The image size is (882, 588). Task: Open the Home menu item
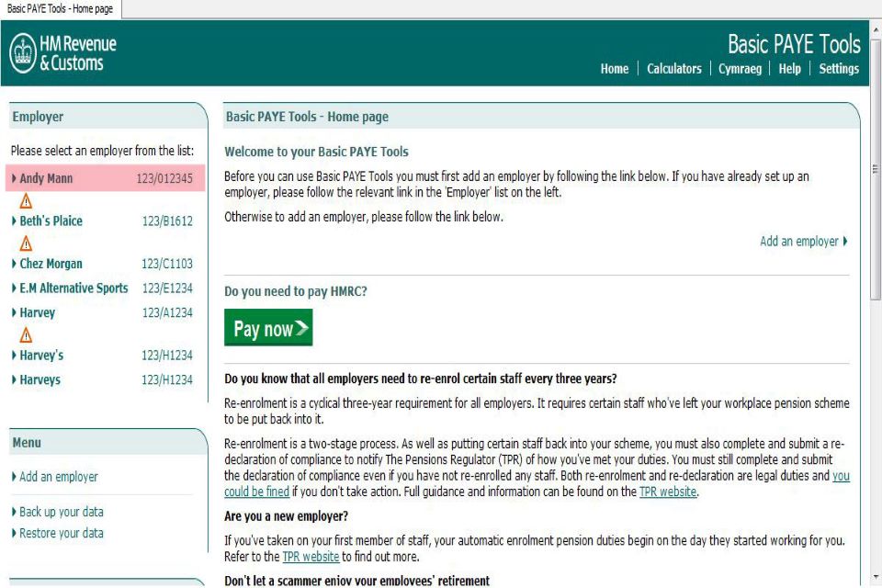(x=614, y=69)
